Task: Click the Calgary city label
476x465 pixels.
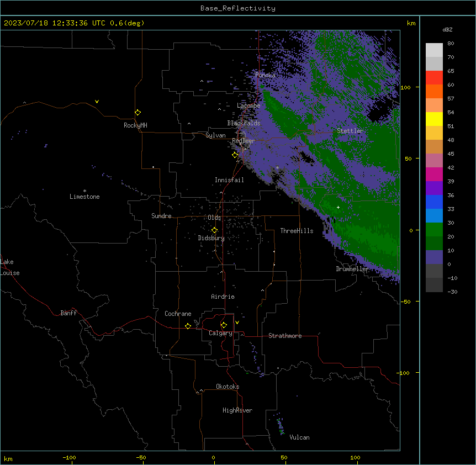Action: (220, 333)
